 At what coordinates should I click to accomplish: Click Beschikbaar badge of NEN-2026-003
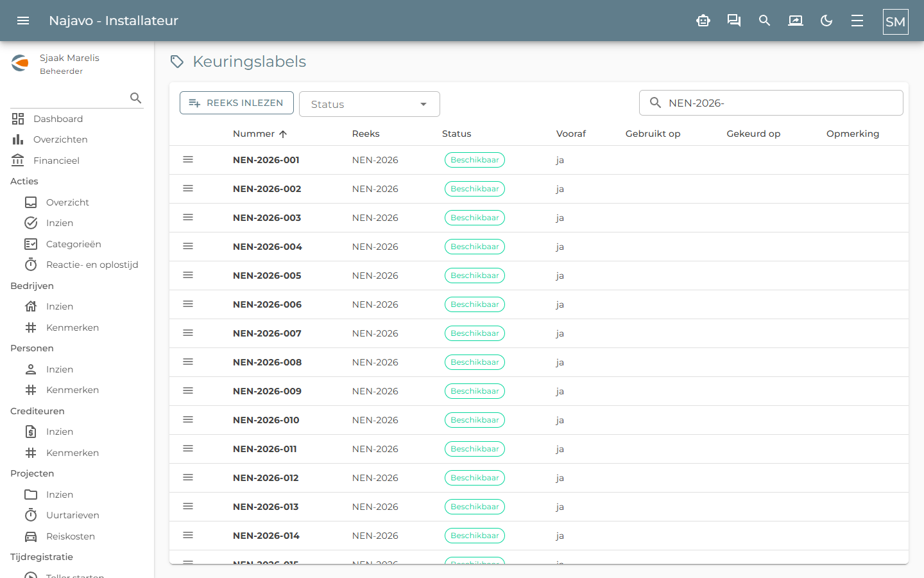(475, 218)
